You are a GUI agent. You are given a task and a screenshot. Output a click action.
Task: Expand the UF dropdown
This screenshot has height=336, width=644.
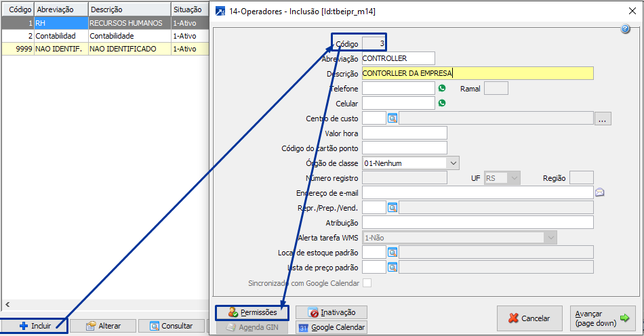(x=513, y=178)
